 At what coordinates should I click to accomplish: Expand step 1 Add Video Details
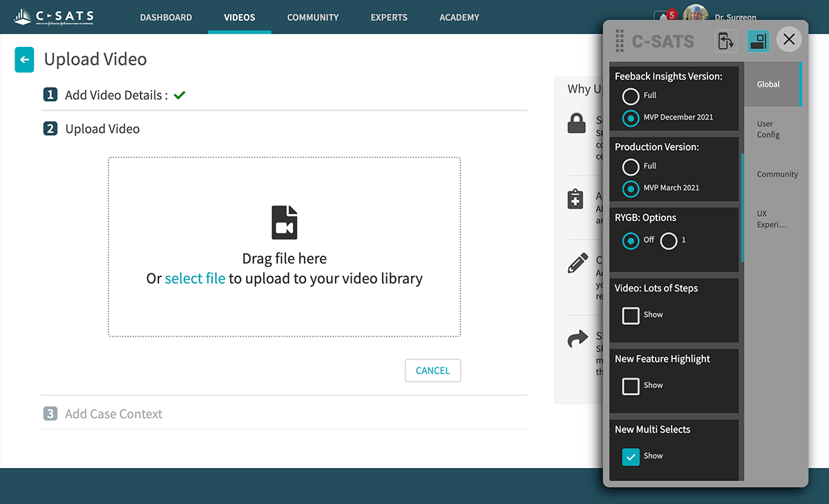pyautogui.click(x=115, y=95)
